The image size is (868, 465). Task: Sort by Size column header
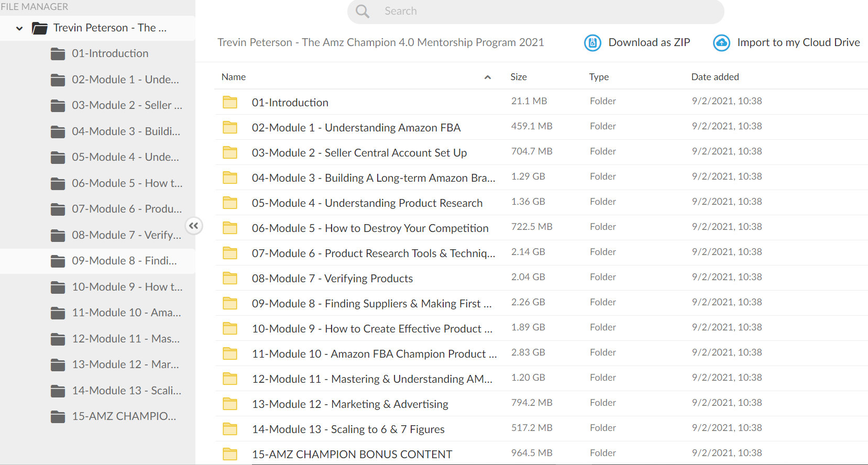coord(519,77)
